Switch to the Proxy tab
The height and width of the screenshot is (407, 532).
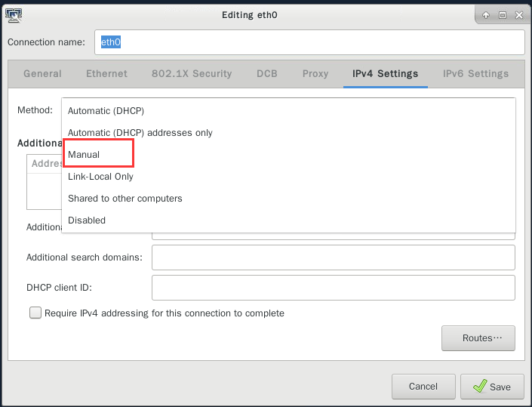[315, 74]
